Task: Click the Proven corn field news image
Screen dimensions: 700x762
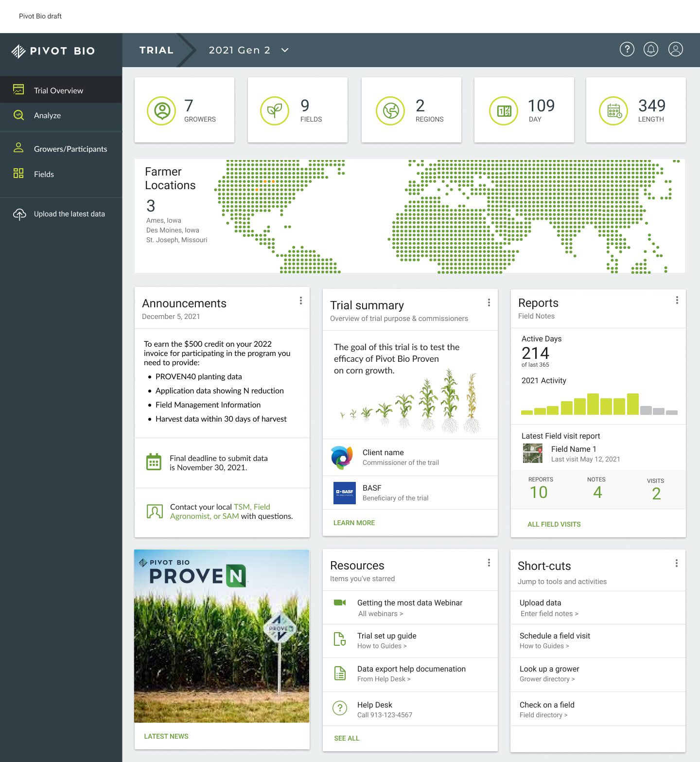Action: point(222,636)
